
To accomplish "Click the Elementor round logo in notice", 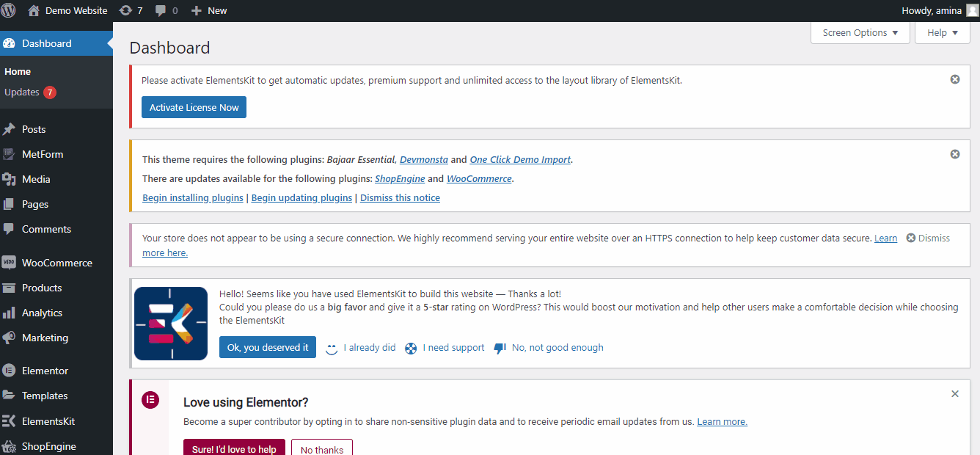I will coord(150,400).
